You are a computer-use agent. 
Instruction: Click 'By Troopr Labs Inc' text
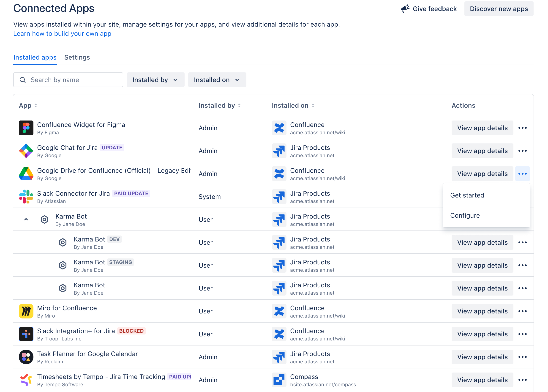point(59,339)
